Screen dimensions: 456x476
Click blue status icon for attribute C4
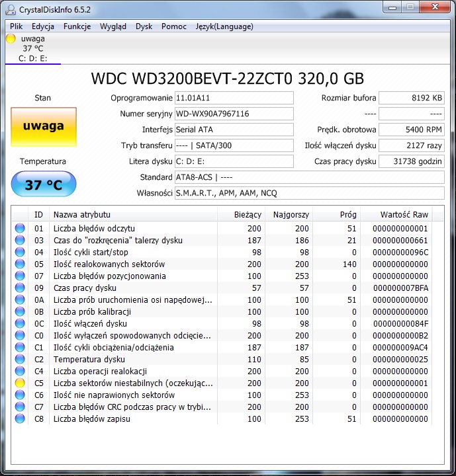tap(20, 371)
